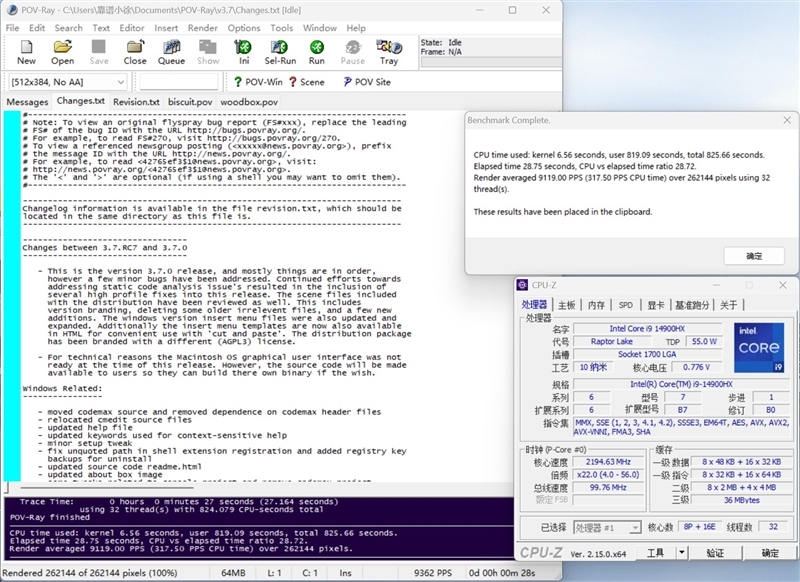Screen dimensions: 800x582
Task: Click CPU-Z 确定 button at bottom
Action: click(769, 552)
